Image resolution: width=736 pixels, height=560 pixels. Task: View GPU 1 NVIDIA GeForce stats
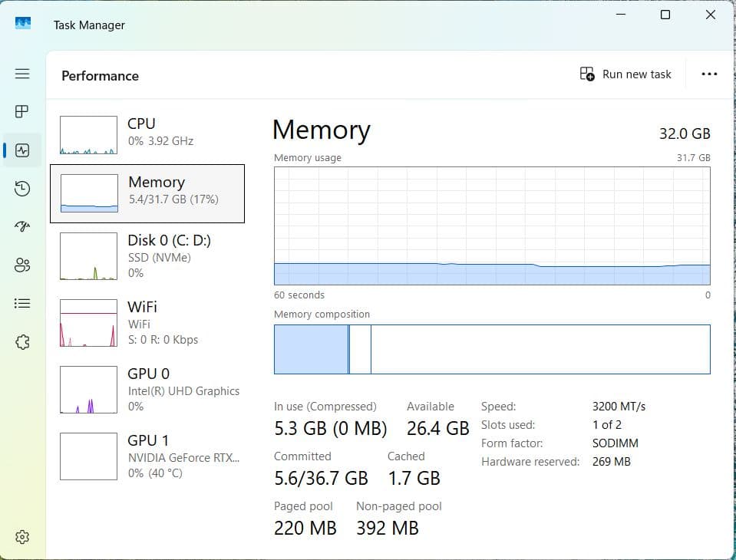point(147,456)
